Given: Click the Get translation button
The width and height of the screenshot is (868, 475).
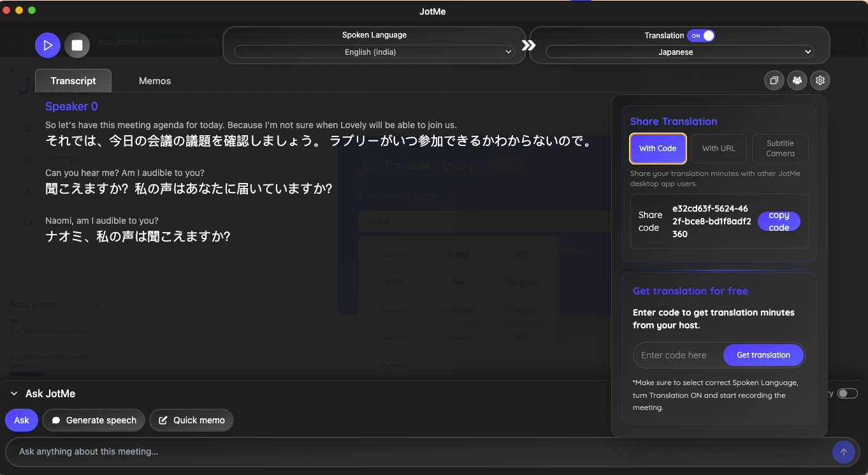Looking at the screenshot, I should pos(763,355).
